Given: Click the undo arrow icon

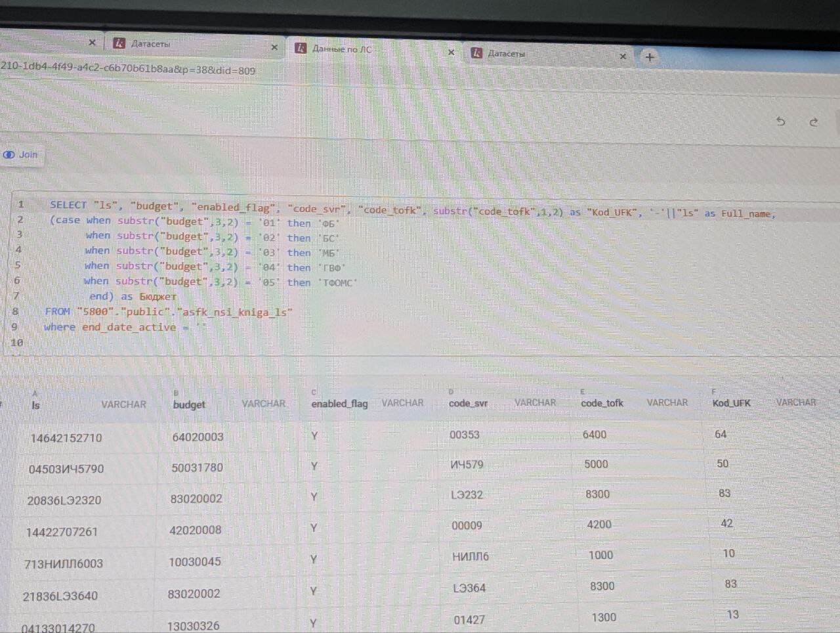Looking at the screenshot, I should tap(780, 121).
